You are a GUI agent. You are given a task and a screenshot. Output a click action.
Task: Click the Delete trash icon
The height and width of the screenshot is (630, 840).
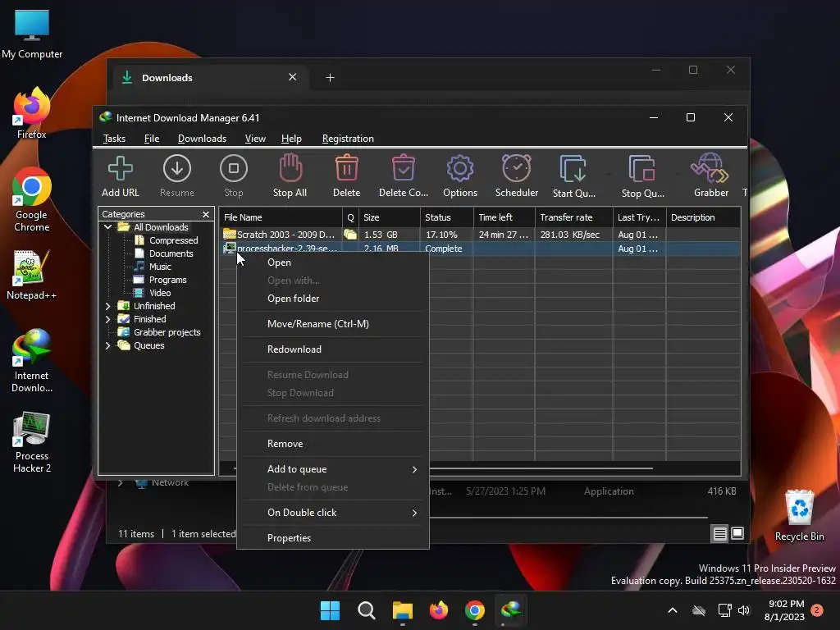coord(347,168)
